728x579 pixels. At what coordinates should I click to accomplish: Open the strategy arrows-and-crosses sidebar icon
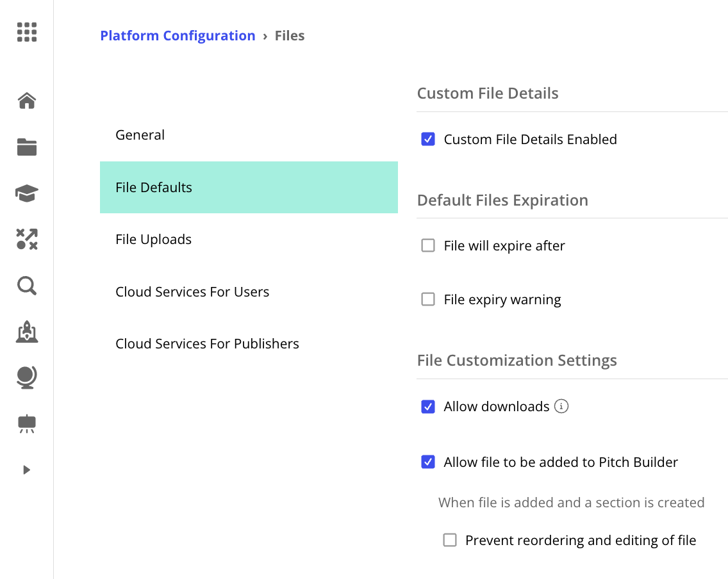(x=27, y=239)
